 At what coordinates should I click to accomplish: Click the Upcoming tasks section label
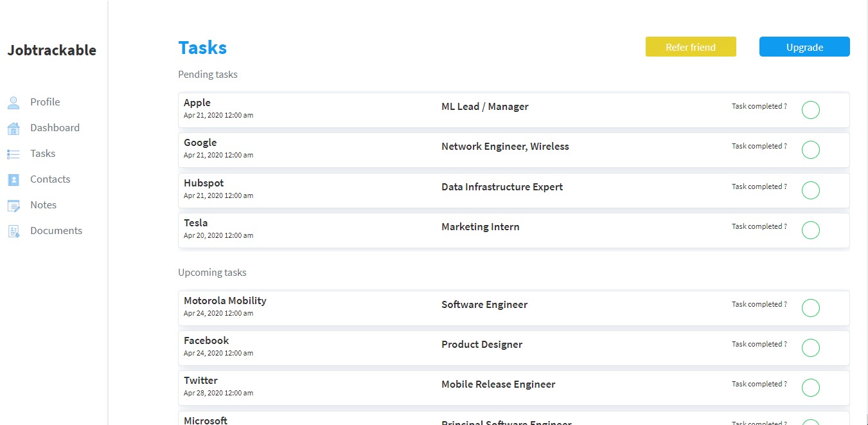(x=212, y=273)
